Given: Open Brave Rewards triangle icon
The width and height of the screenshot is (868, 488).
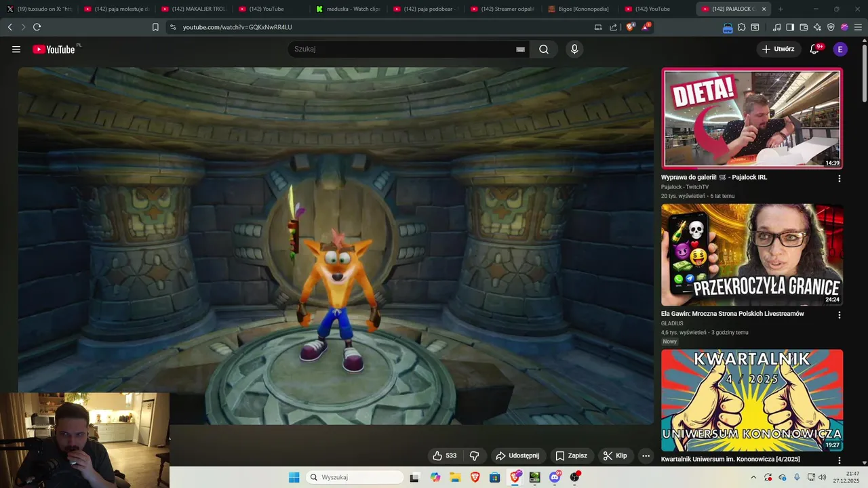Looking at the screenshot, I should tap(646, 27).
